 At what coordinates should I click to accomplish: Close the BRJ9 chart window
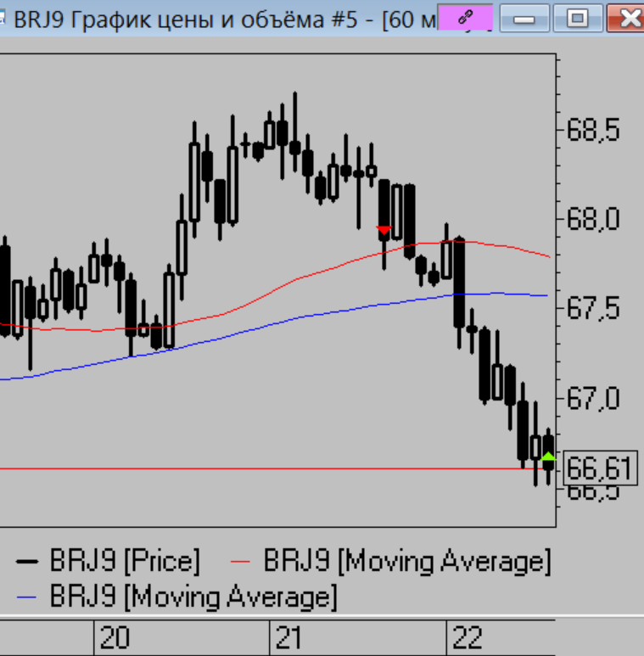(x=628, y=18)
